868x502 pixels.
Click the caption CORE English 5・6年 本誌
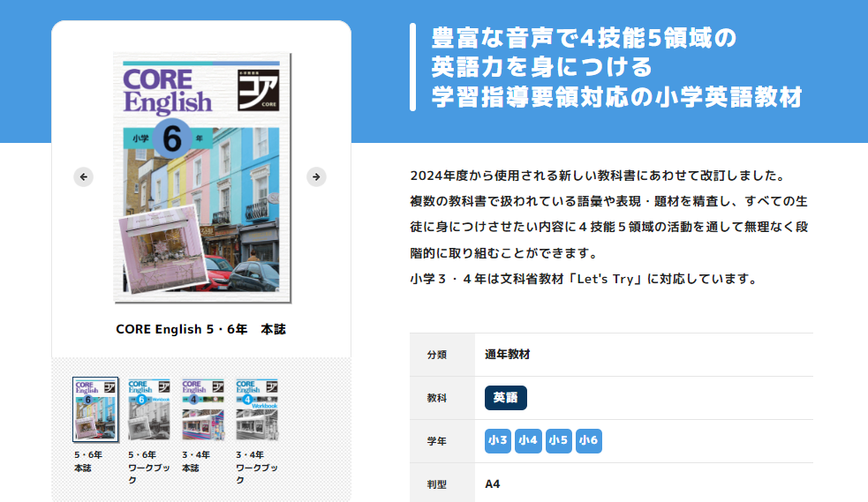tap(201, 329)
